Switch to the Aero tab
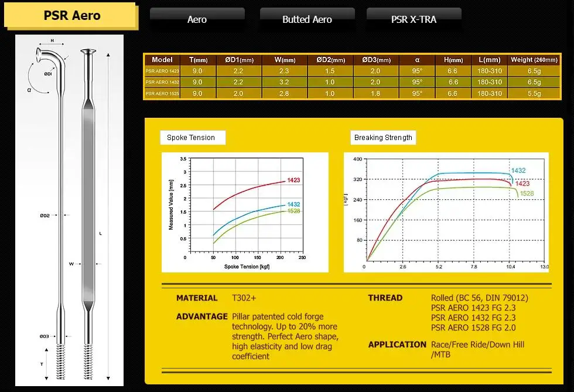The image size is (574, 392). [197, 19]
